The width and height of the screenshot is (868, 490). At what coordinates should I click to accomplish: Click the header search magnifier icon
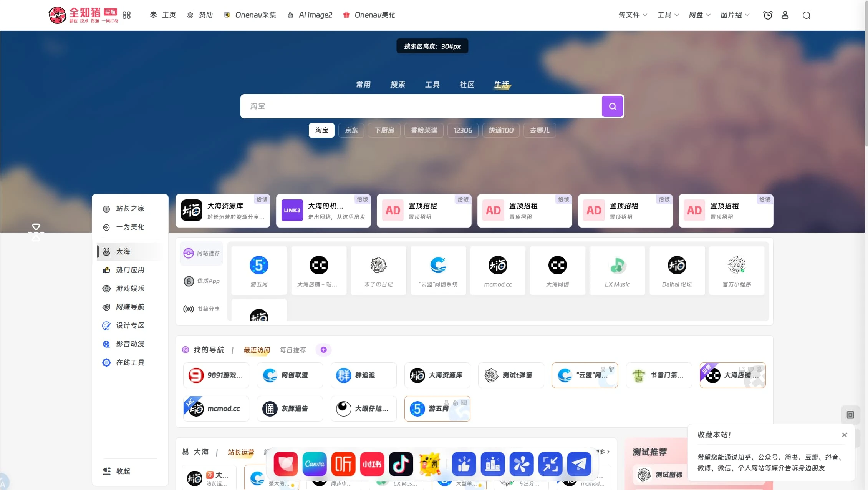(x=807, y=15)
